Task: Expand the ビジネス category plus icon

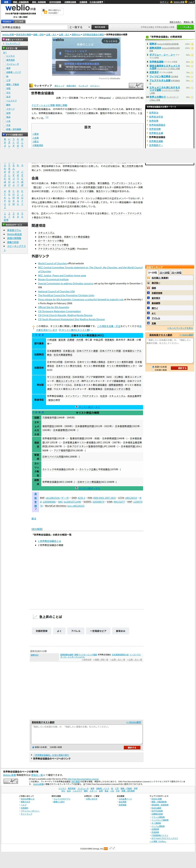Action: point(4,56)
